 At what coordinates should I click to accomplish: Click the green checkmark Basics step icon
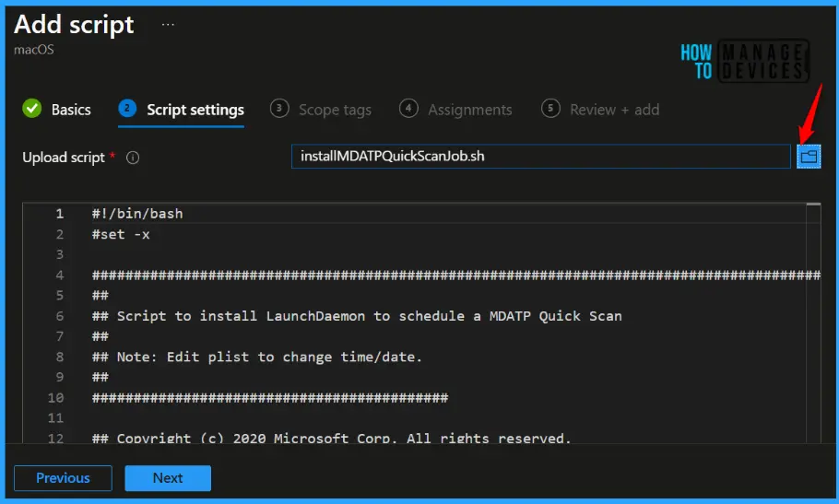32,109
